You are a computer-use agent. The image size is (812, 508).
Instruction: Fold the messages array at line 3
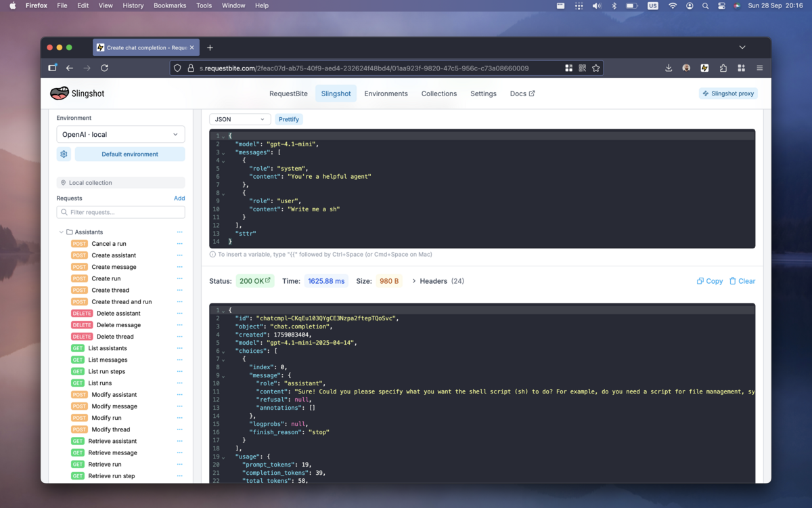(223, 153)
